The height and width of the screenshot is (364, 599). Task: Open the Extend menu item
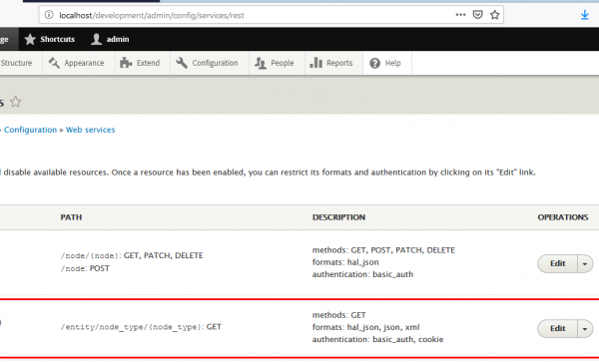coord(143,63)
